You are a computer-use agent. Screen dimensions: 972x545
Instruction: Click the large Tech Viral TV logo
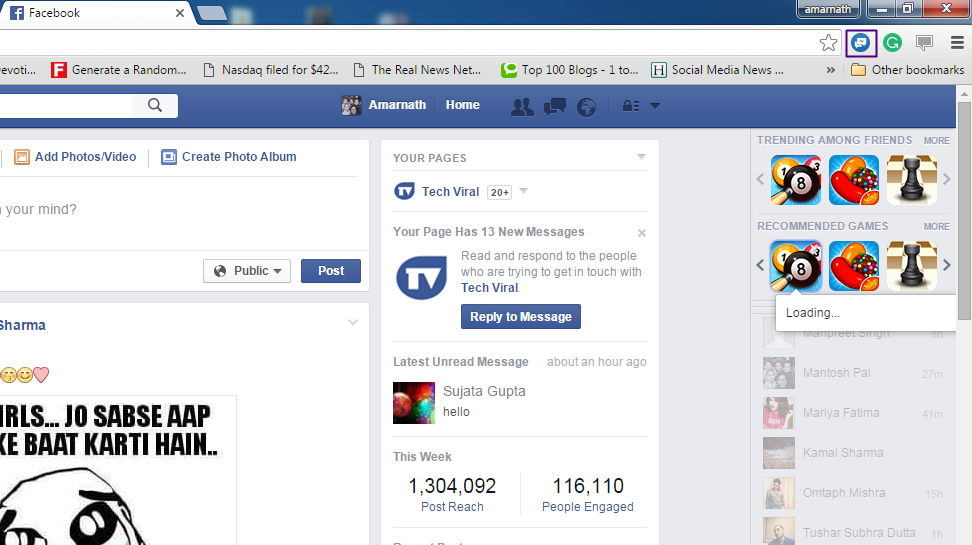point(421,277)
